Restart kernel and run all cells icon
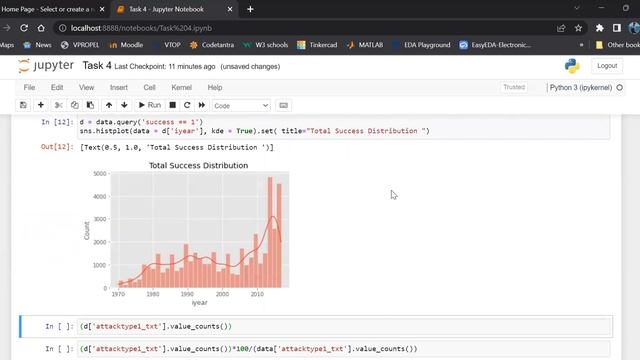 tap(202, 105)
